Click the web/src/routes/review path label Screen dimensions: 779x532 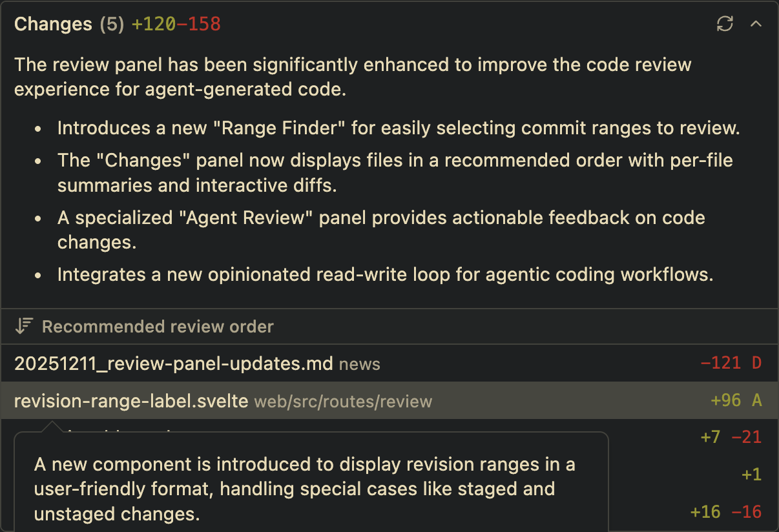(x=343, y=402)
